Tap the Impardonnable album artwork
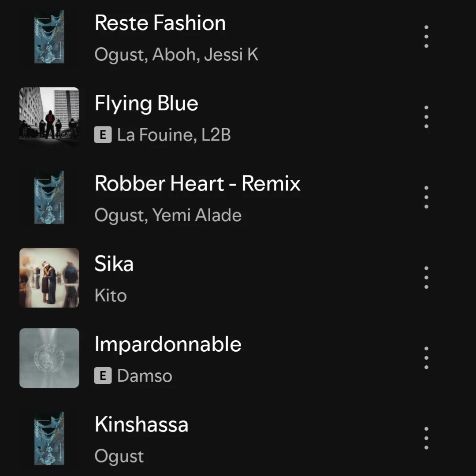476x476 pixels. [49, 358]
